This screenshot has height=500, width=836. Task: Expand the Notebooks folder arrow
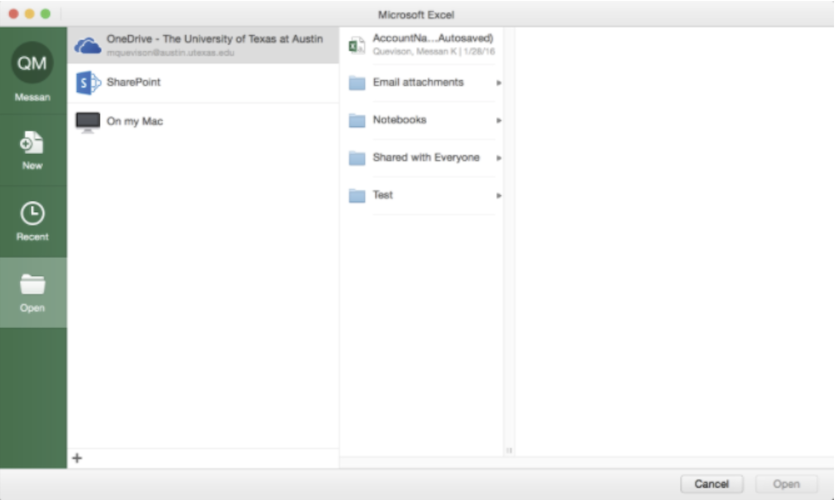click(499, 120)
